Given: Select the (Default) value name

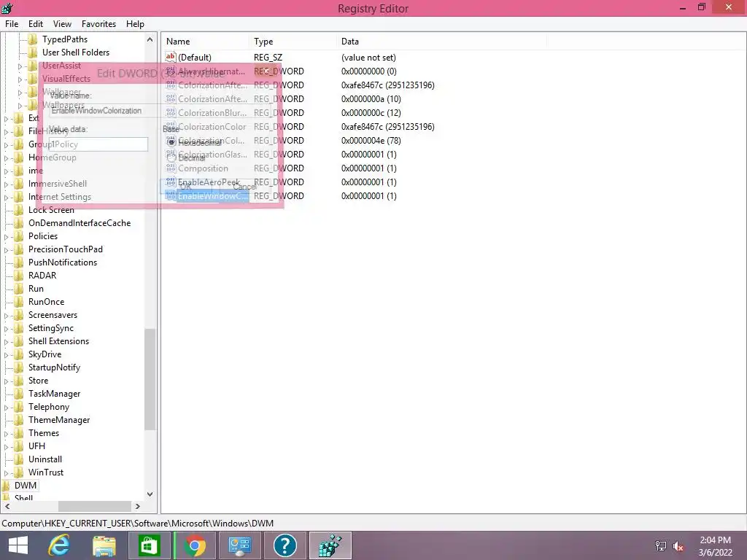Looking at the screenshot, I should (x=194, y=57).
